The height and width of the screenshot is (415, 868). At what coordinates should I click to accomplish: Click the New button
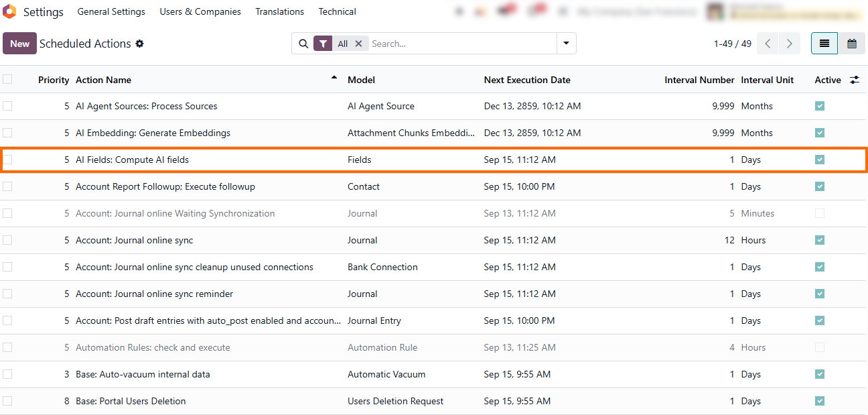point(19,44)
